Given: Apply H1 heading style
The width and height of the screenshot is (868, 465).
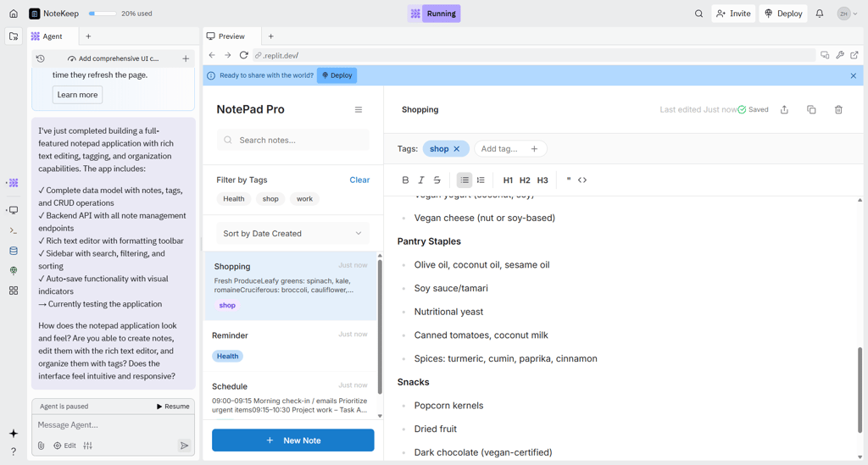Looking at the screenshot, I should tap(508, 180).
